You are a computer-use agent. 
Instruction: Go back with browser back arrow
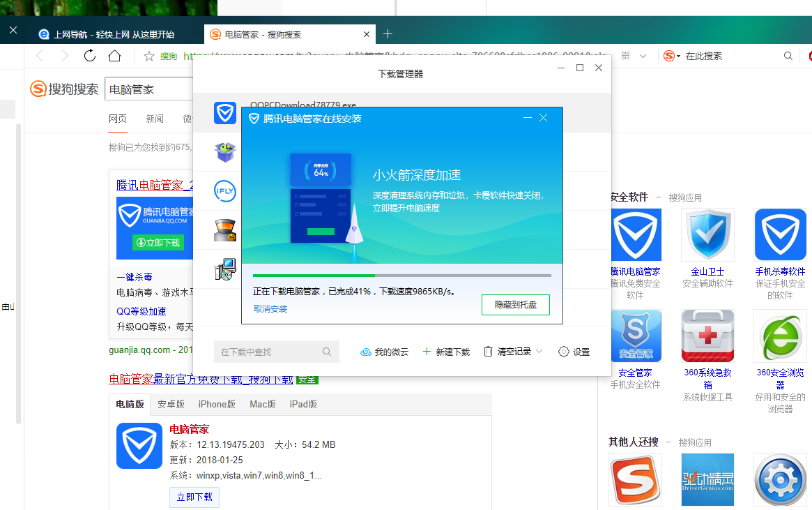40,56
